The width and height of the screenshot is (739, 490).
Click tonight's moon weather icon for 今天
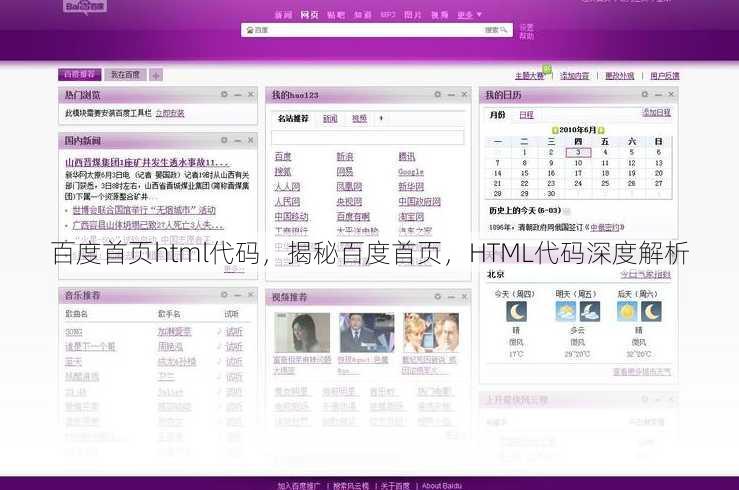click(516, 311)
